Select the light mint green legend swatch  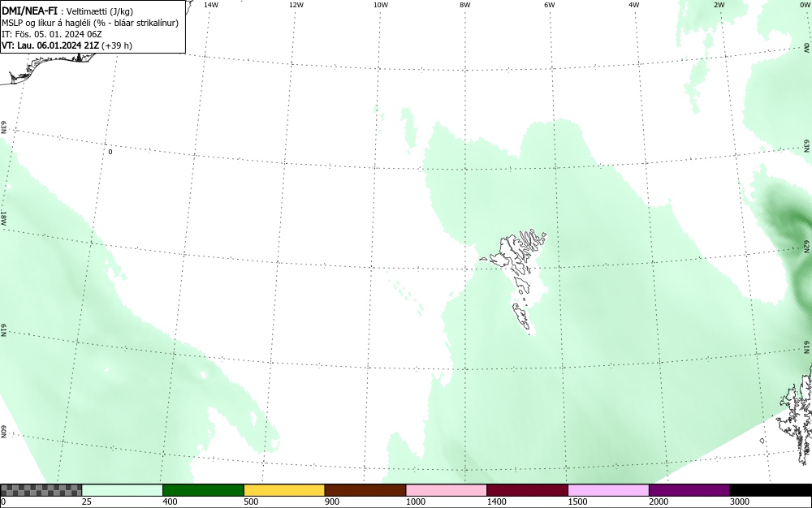click(123, 490)
